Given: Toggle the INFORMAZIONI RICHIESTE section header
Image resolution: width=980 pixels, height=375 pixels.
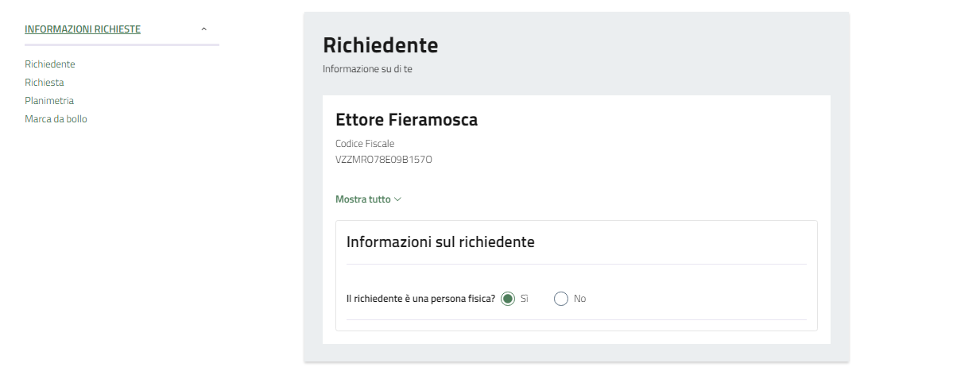Looking at the screenshot, I should tap(83, 29).
